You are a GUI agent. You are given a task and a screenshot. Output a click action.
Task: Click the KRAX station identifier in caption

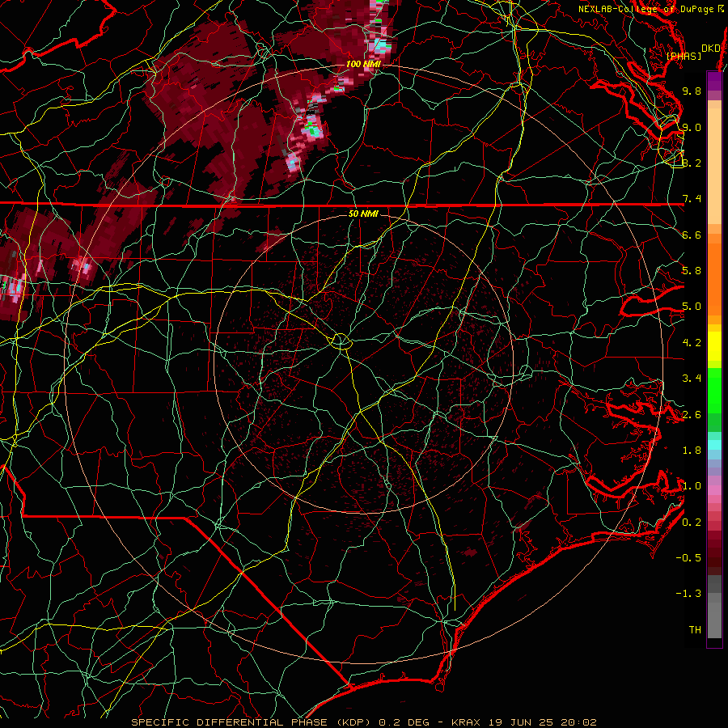pyautogui.click(x=467, y=722)
